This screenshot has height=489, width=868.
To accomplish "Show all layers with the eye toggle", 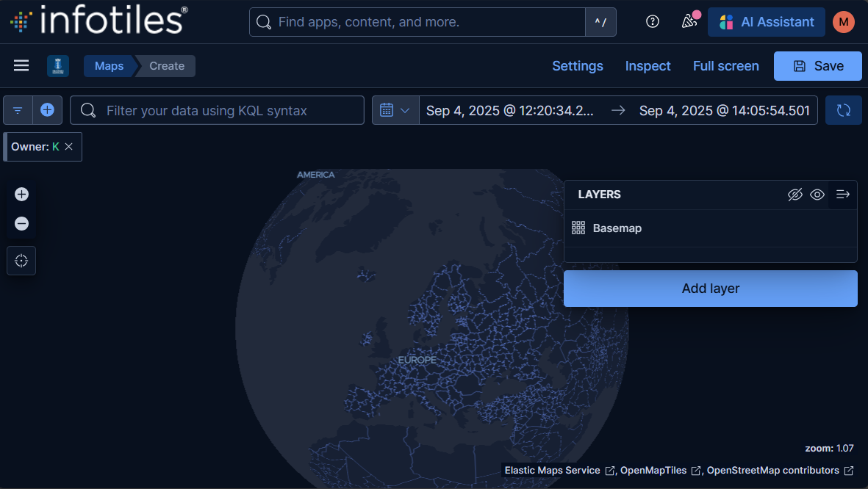I will pyautogui.click(x=817, y=194).
